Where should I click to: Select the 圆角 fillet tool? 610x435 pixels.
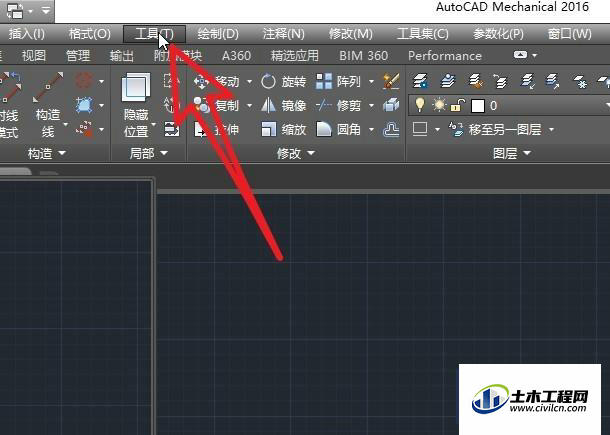(338, 129)
